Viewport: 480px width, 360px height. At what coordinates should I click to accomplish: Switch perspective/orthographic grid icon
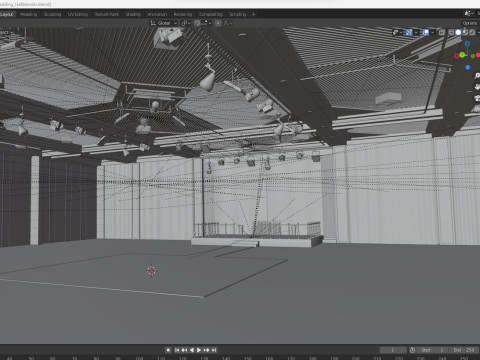point(477,109)
